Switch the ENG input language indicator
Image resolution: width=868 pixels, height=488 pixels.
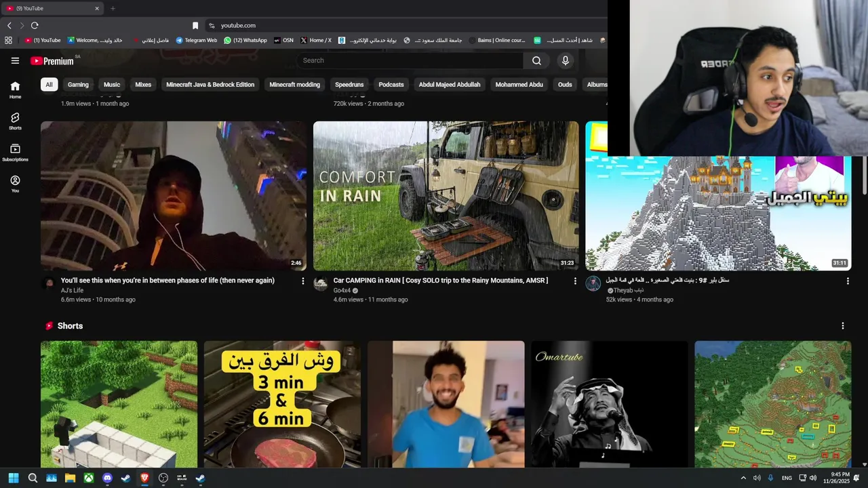tap(787, 478)
